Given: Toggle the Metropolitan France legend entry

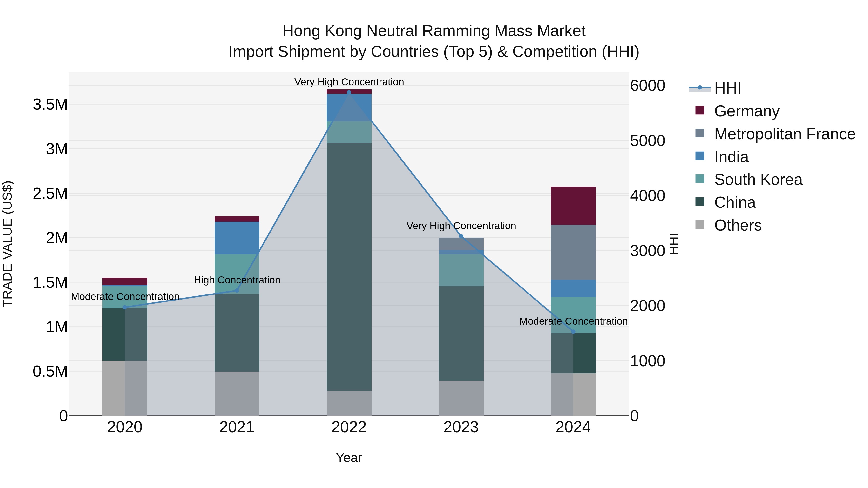Looking at the screenshot, I should coord(775,134).
